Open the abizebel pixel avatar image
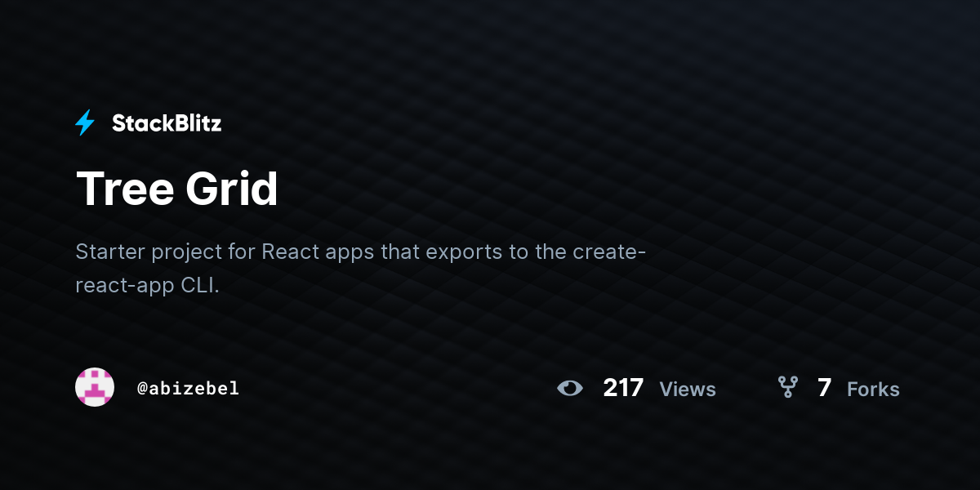Screen dimensions: 980x490 click(95, 387)
